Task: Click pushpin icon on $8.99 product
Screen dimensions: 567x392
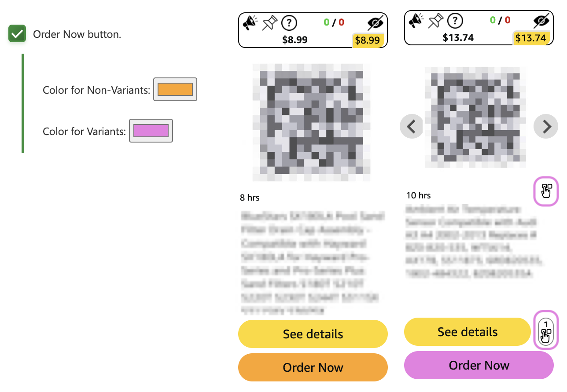Action: coord(269,23)
